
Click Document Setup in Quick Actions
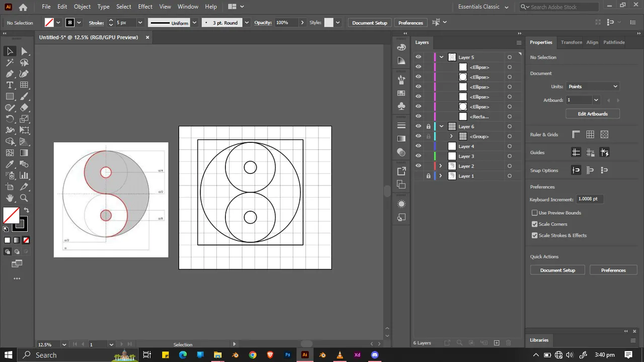(x=557, y=270)
